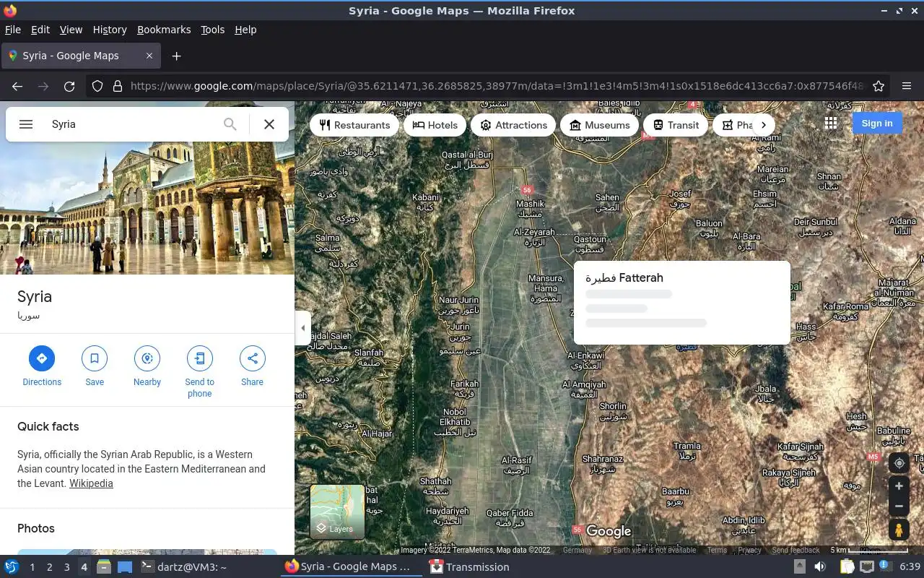Open the History menu

(110, 30)
